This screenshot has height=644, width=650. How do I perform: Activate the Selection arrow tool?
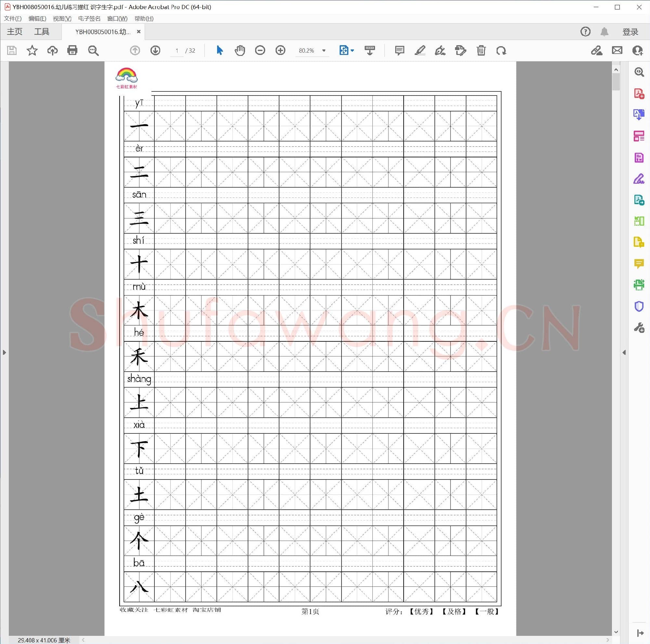pos(219,50)
